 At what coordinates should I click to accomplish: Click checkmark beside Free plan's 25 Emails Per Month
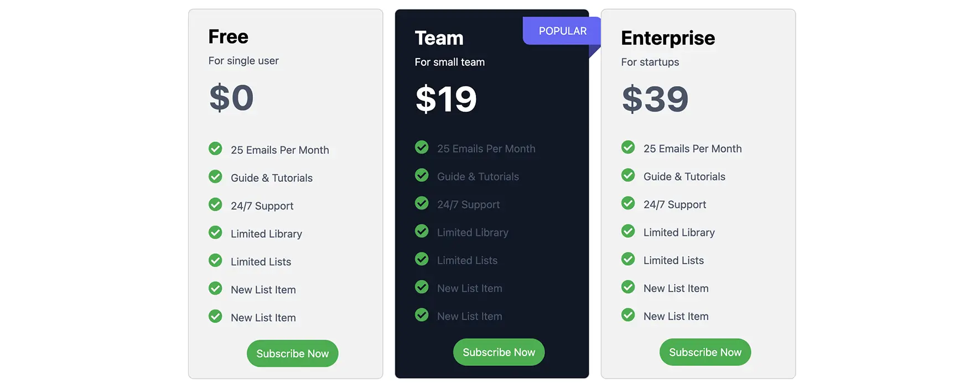tap(215, 149)
